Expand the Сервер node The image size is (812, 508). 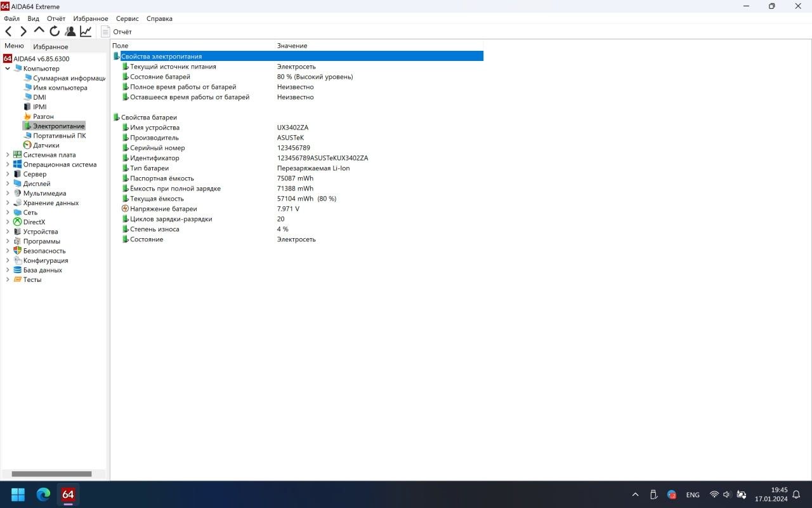(x=8, y=174)
